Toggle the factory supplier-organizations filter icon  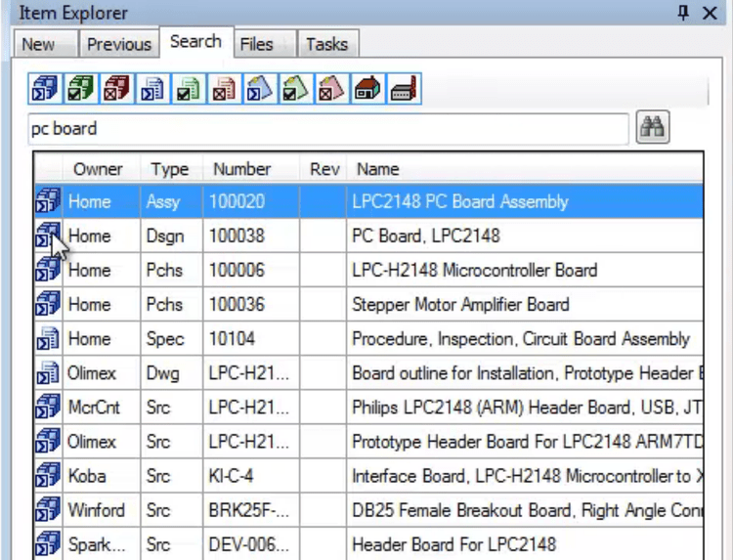405,88
